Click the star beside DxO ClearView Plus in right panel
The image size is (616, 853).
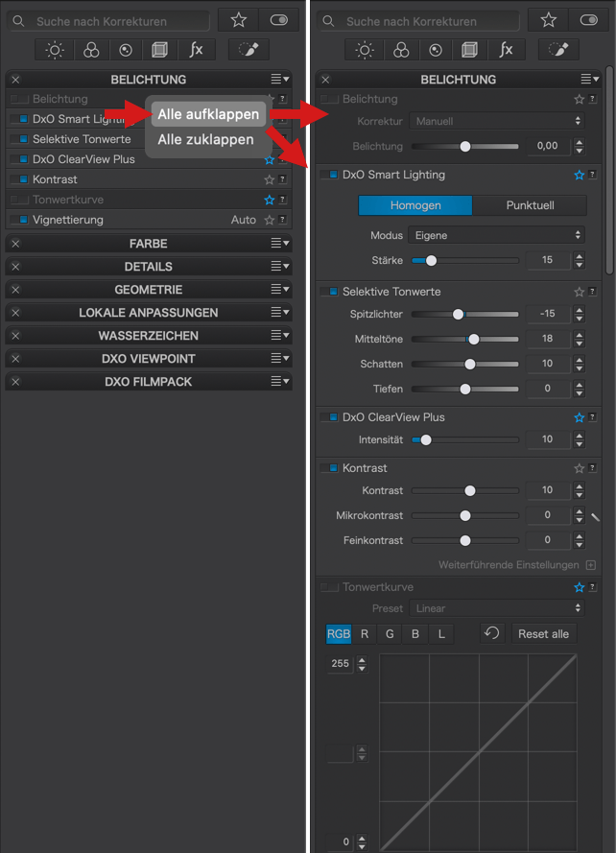(x=579, y=417)
